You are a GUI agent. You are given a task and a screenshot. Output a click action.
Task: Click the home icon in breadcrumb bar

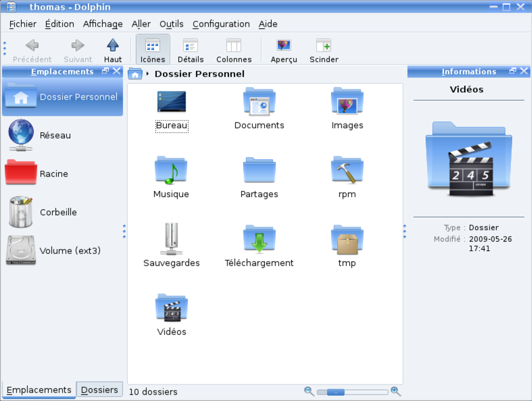[x=135, y=74]
